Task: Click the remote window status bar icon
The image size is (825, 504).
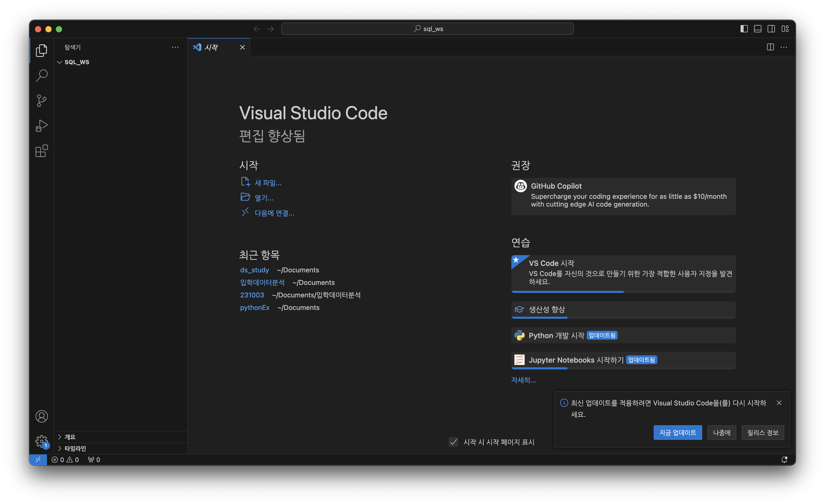Action: 38,459
